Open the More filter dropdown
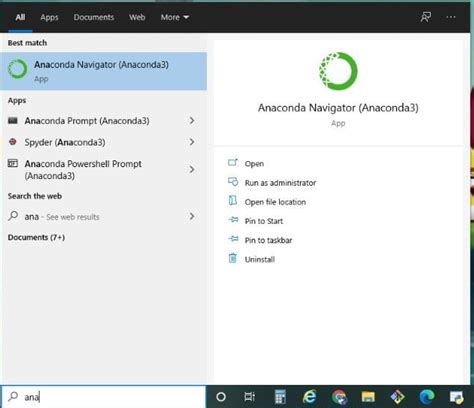The width and height of the screenshot is (474, 408). [175, 17]
